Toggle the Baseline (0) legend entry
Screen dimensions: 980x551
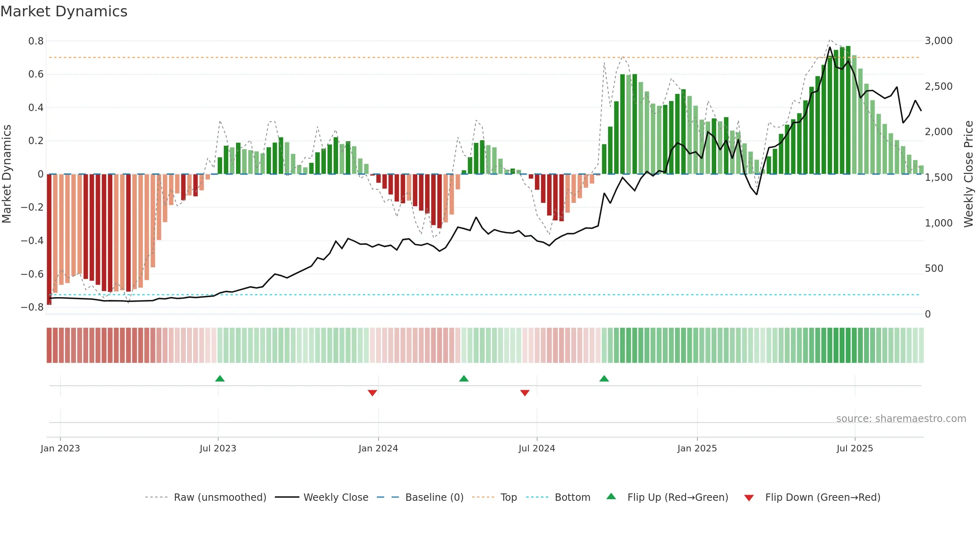point(420,497)
